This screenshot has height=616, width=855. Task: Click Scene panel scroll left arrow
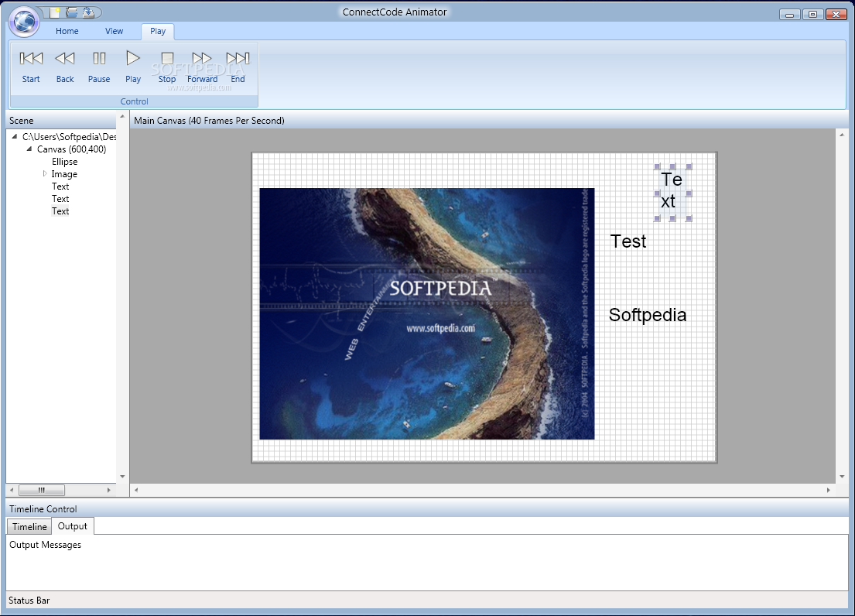click(12, 490)
